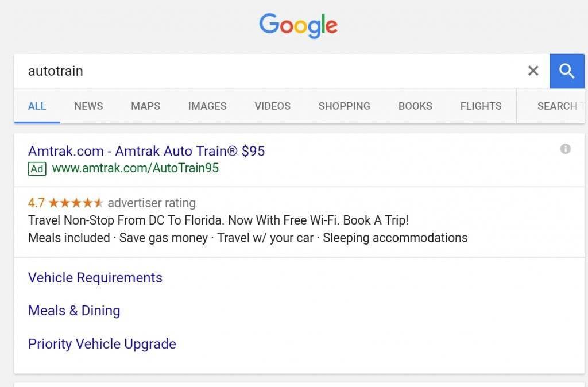Click the blue search magnifier button
This screenshot has height=387, width=588.
[x=567, y=71]
